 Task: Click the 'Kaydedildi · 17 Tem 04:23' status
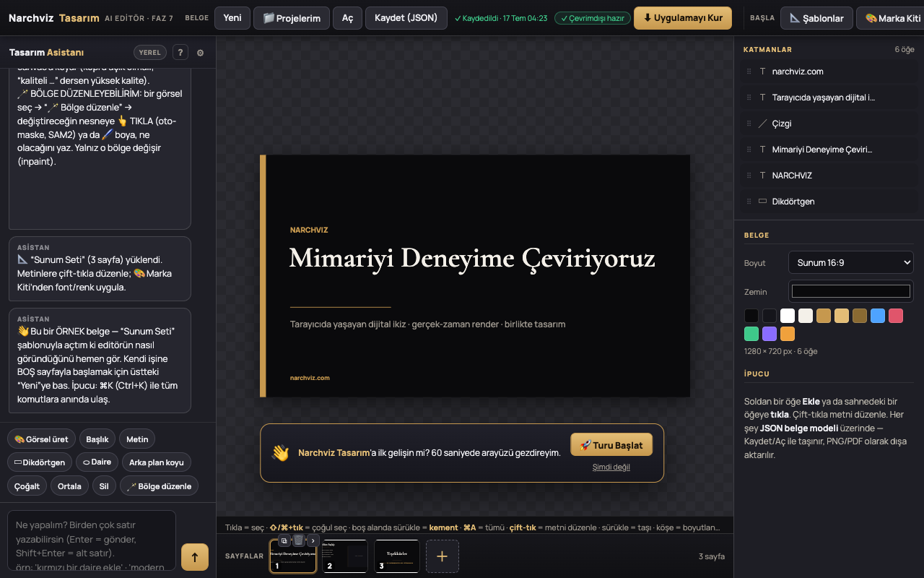pos(501,18)
